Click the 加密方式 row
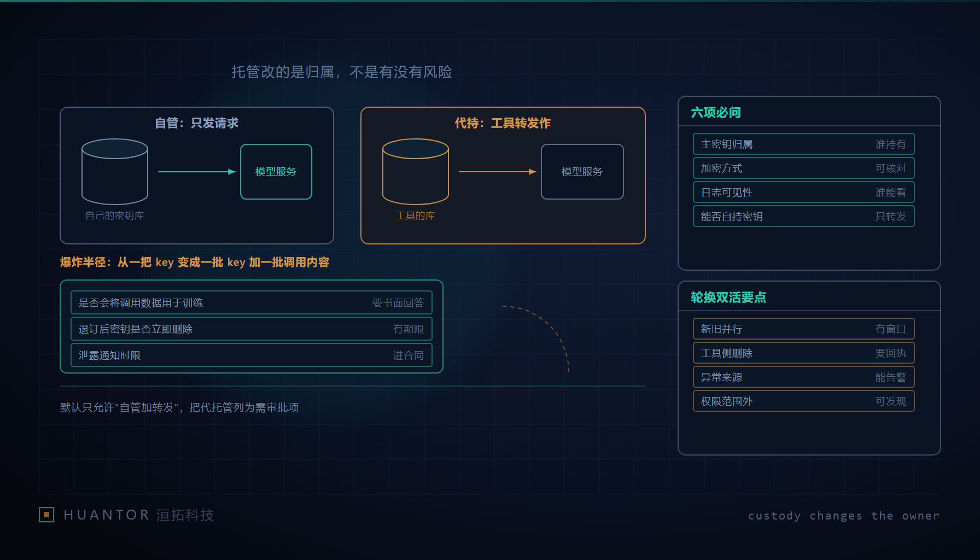The height and width of the screenshot is (560, 980). tap(804, 168)
